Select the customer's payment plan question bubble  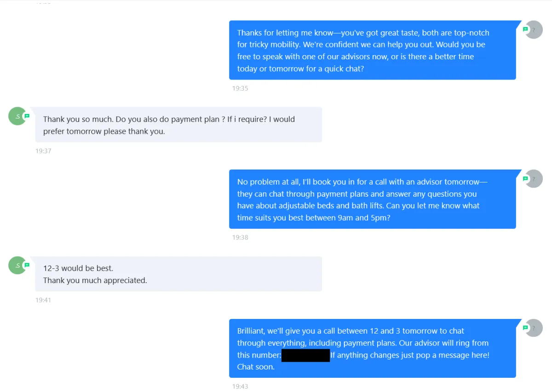coord(178,125)
